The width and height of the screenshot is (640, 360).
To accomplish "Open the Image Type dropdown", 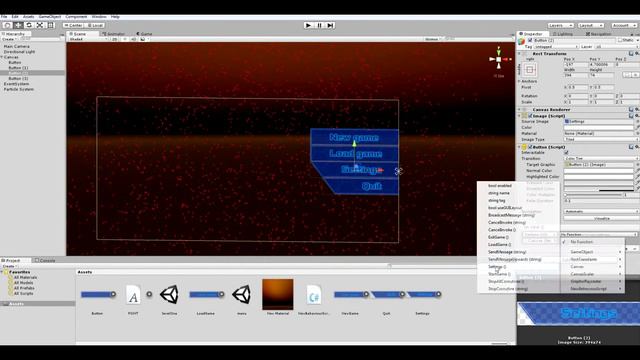I will click(601, 140).
